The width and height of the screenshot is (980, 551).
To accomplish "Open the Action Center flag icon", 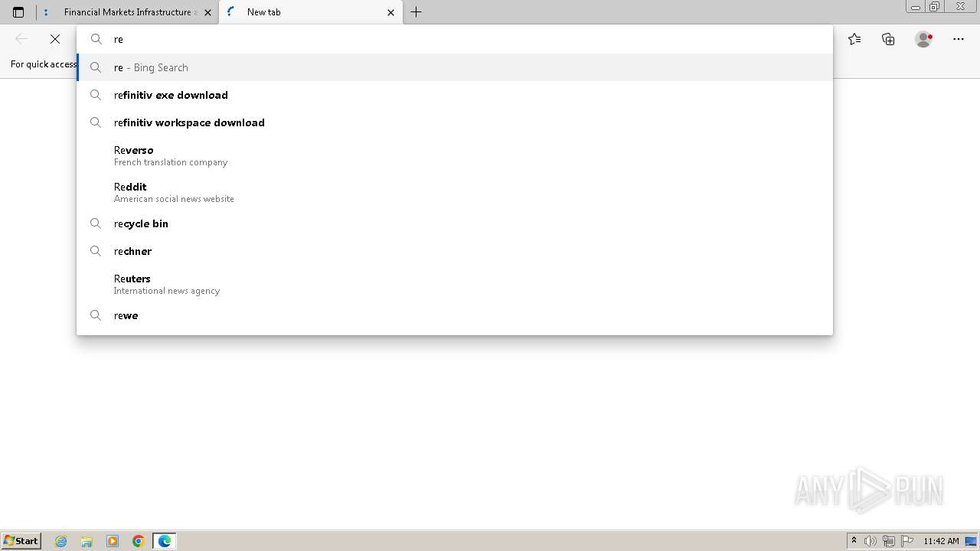I will (x=907, y=541).
